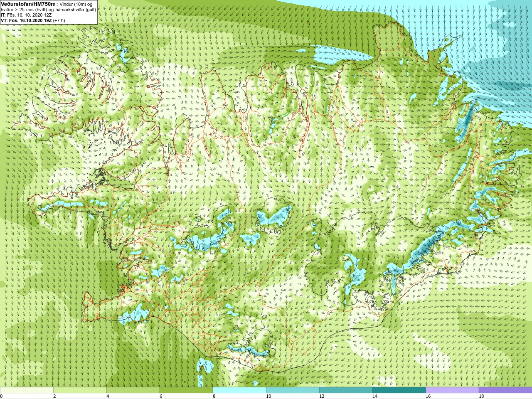The width and height of the screenshot is (532, 399).
Task: Click the 'IT: Fös. 16. 10. 2020 12Z' line
Action: [26, 15]
